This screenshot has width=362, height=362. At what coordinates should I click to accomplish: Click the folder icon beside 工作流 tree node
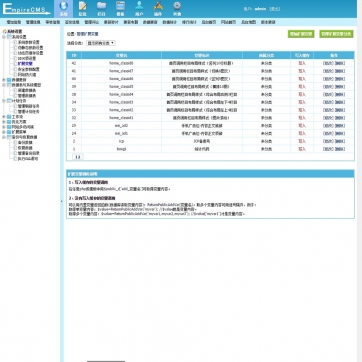[9, 117]
